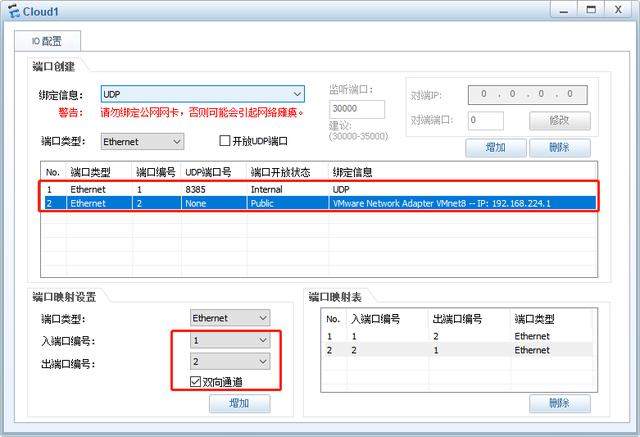Click 删除 button under port mapping table

pos(560,404)
